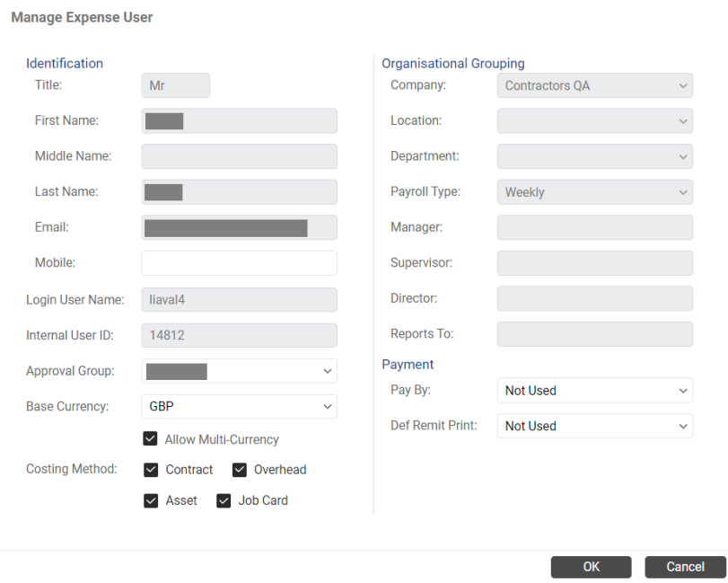Viewport: 728px width, 583px height.
Task: Expand the Company dropdown
Action: point(595,85)
